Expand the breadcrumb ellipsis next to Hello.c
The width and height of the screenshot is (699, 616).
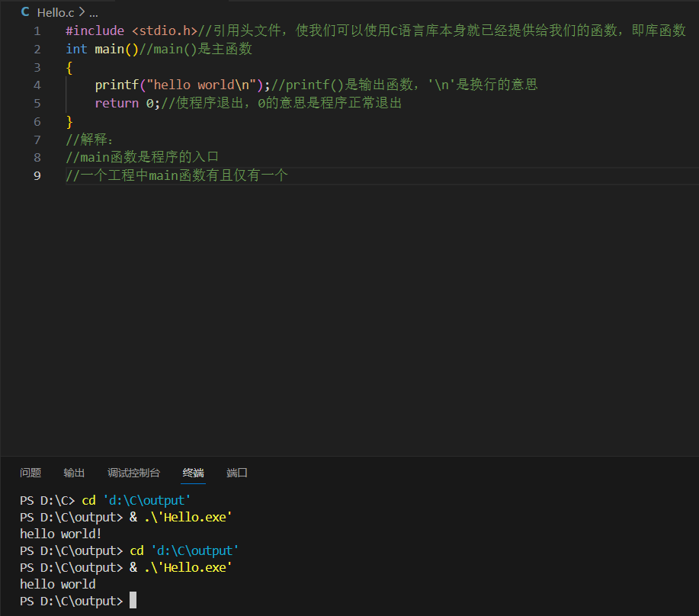91,12
